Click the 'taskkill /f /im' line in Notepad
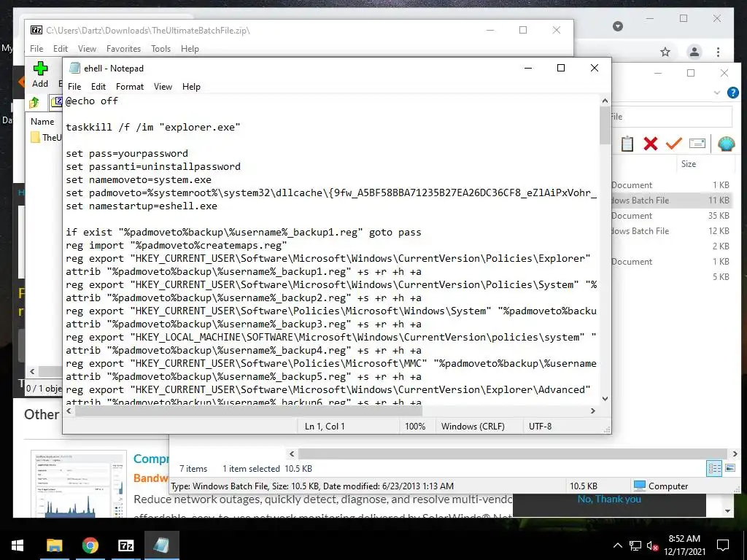This screenshot has height=560, width=747. (x=153, y=127)
